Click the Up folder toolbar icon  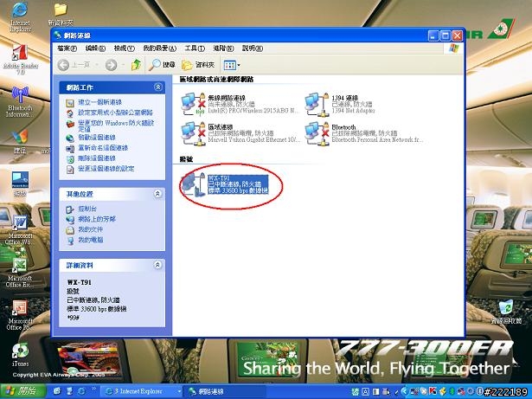(136, 65)
